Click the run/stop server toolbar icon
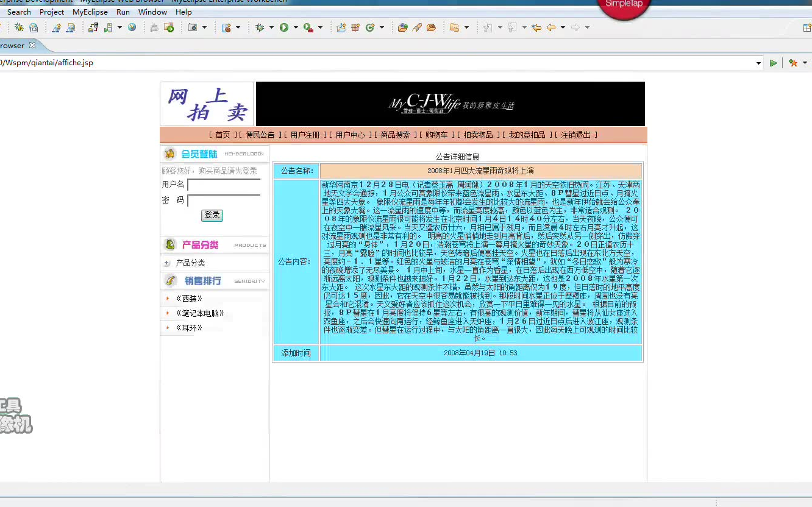 click(108, 27)
